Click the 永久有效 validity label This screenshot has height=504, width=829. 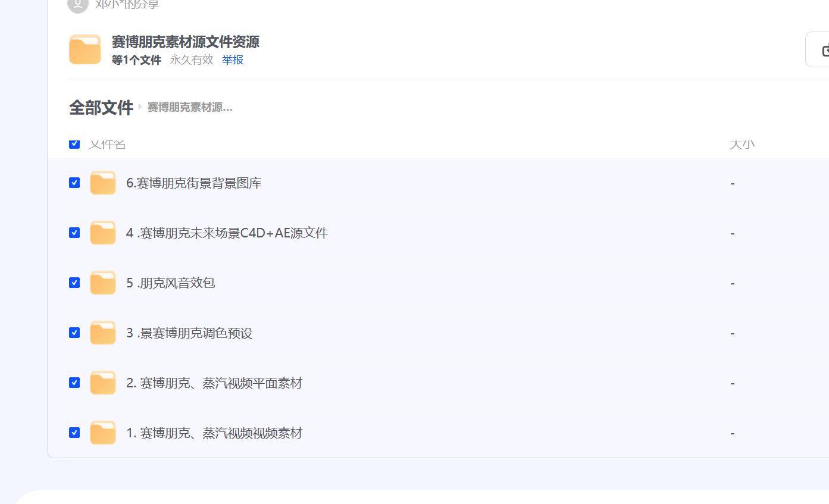192,60
